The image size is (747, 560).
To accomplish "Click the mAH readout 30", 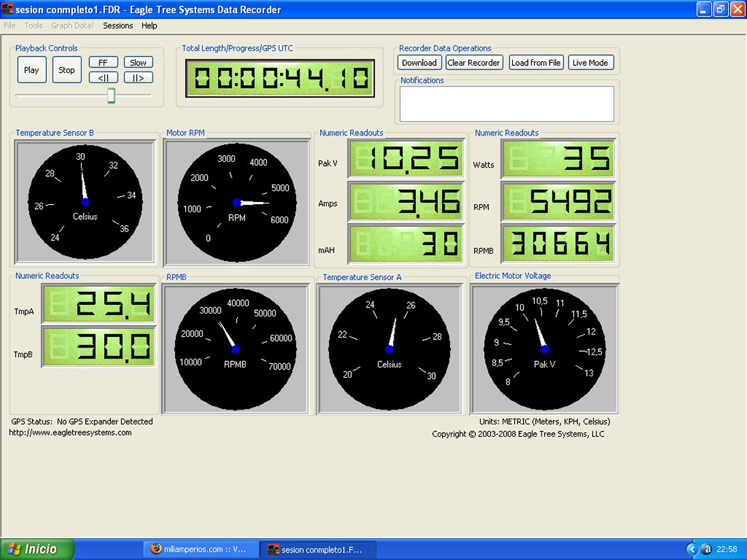I will [x=407, y=244].
